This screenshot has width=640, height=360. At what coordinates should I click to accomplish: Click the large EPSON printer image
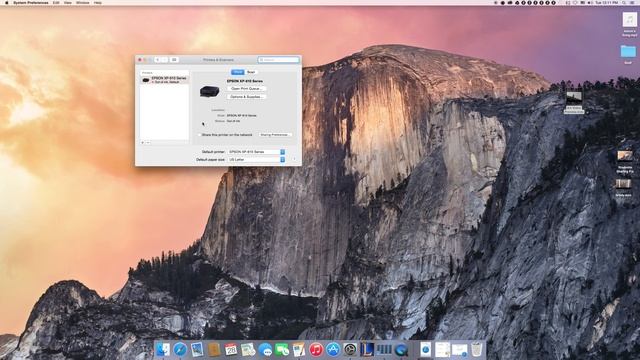point(209,91)
